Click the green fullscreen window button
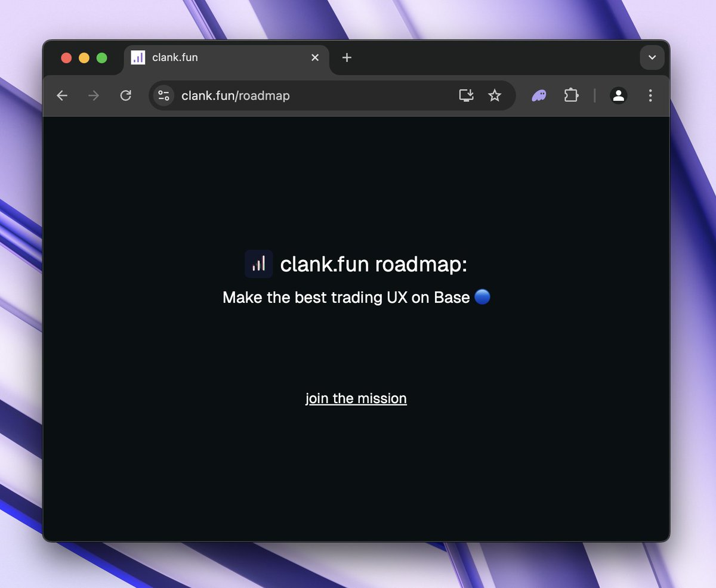716x588 pixels. tap(102, 58)
